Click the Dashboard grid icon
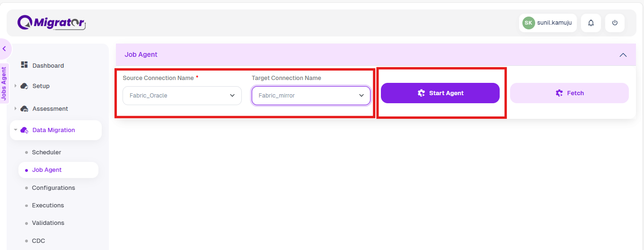This screenshot has width=644, height=250. 25,65
